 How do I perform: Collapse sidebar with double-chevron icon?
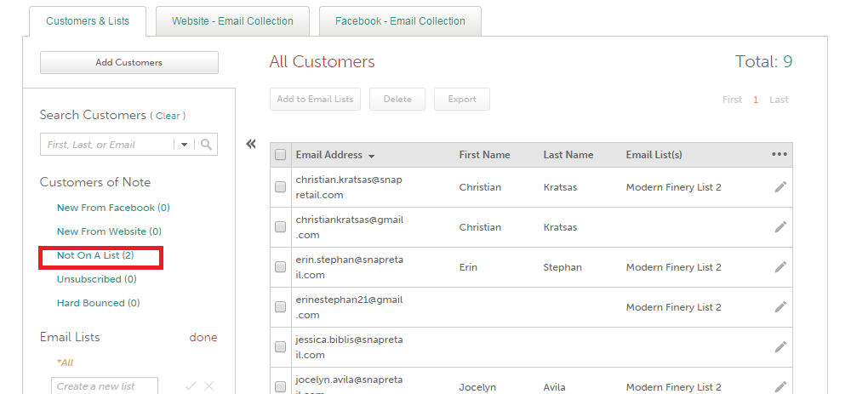pos(251,144)
